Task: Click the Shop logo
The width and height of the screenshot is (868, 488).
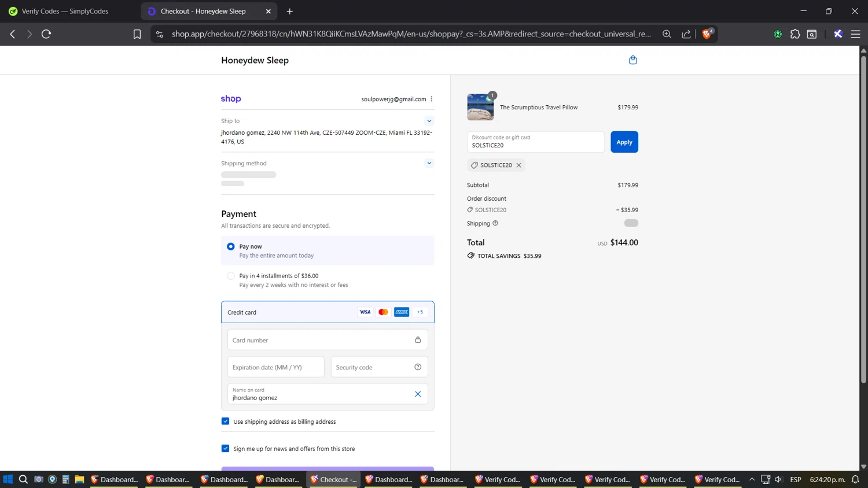Action: (x=231, y=99)
